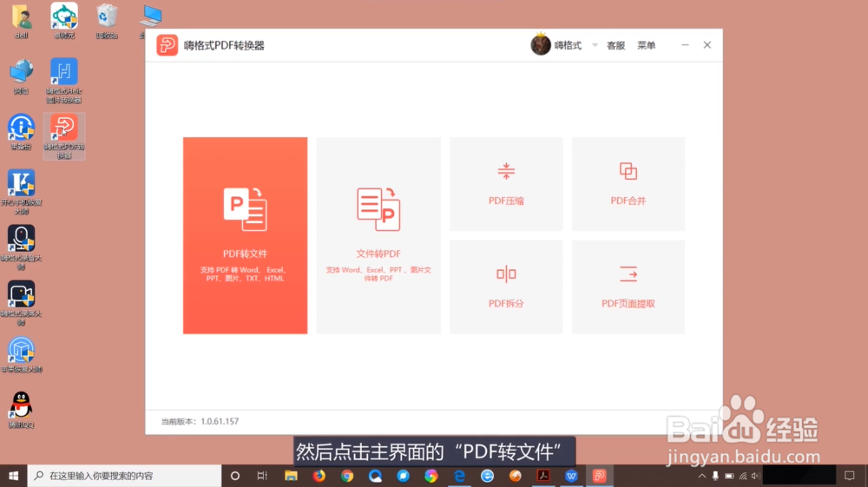
Task: Open the Windows Start menu
Action: click(x=13, y=476)
